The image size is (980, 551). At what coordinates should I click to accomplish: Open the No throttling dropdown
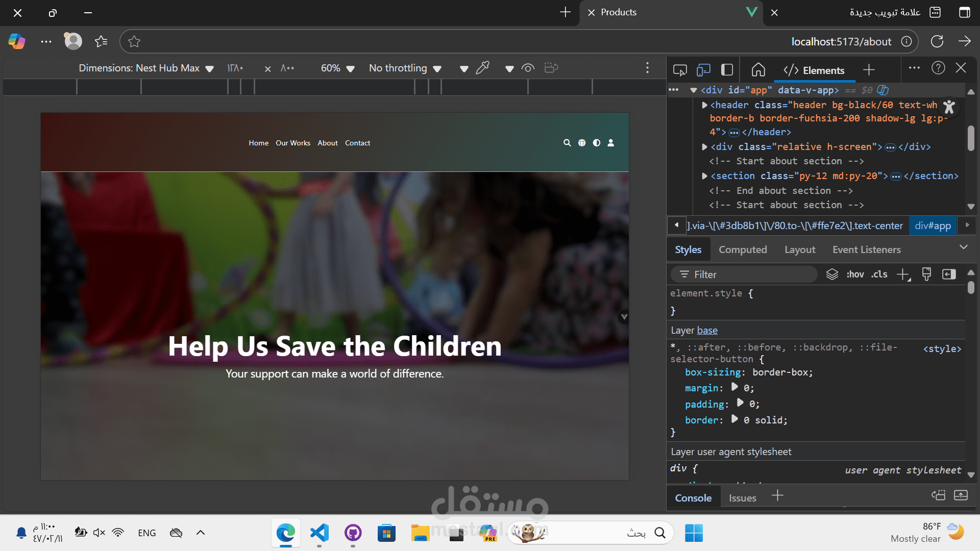(x=405, y=68)
